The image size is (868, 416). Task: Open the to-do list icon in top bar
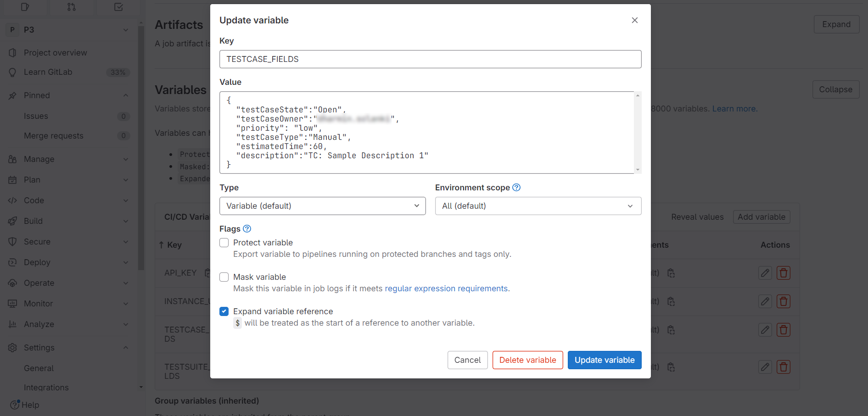click(x=118, y=7)
